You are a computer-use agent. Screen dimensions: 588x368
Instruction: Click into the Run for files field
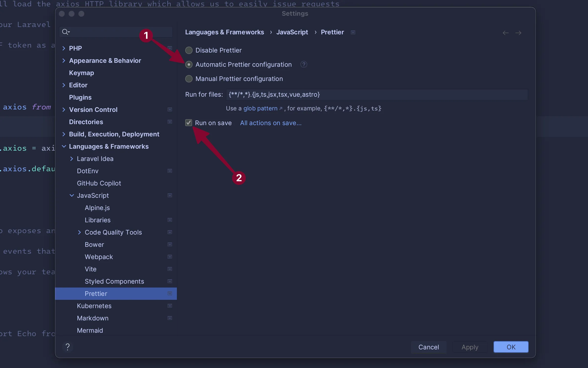(x=377, y=94)
